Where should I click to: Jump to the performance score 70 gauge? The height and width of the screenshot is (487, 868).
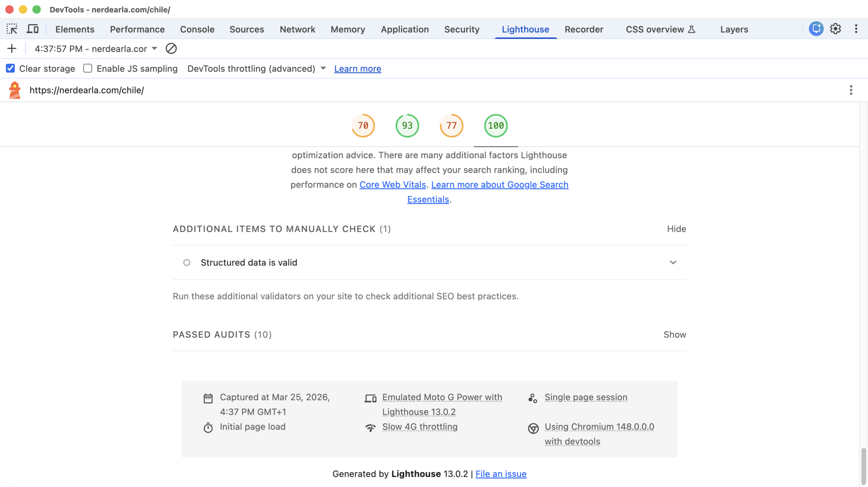363,126
